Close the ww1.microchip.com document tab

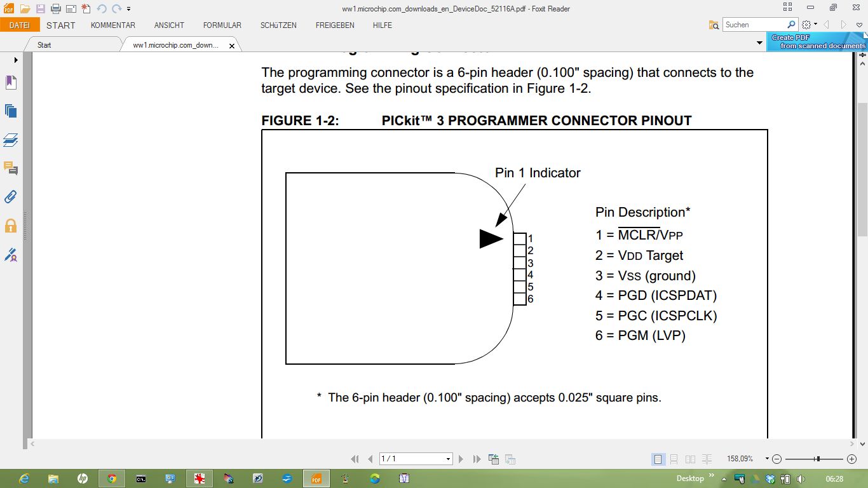point(232,46)
